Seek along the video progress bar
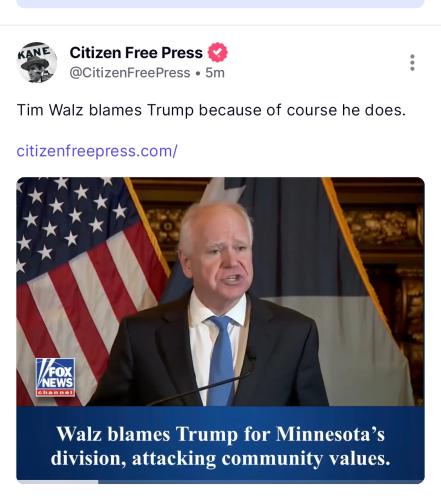The image size is (441, 500). [x=220, y=482]
